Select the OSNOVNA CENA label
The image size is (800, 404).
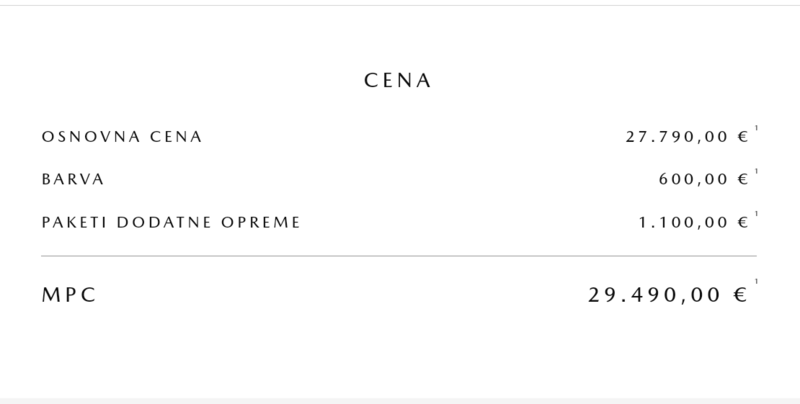click(x=121, y=137)
